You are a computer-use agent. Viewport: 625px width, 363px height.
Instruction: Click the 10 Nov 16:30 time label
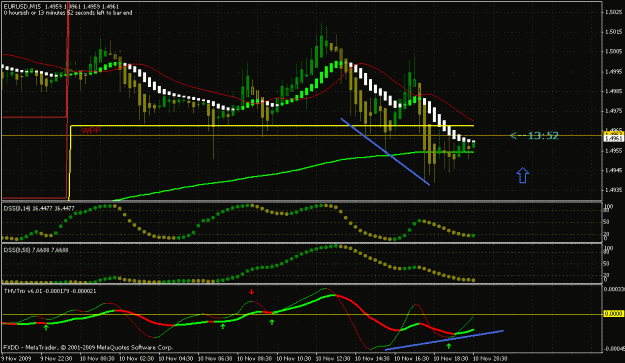[412, 359]
